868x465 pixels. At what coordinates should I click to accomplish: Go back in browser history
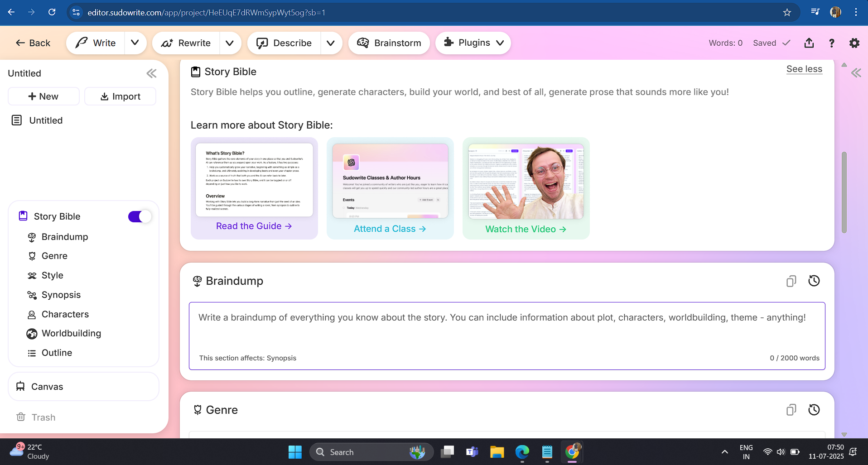11,12
